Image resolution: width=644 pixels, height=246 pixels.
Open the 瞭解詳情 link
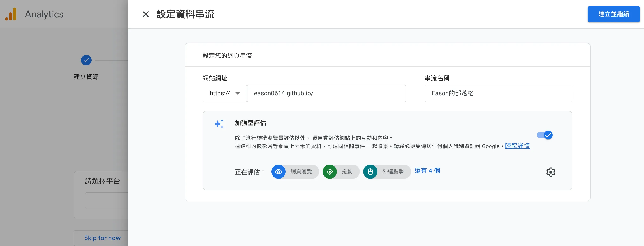point(517,146)
